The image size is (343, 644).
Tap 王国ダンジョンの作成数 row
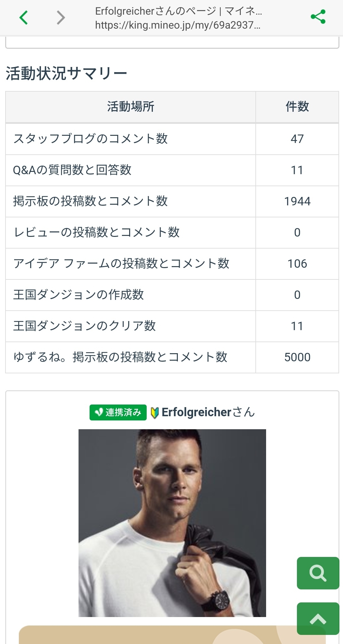point(78,295)
